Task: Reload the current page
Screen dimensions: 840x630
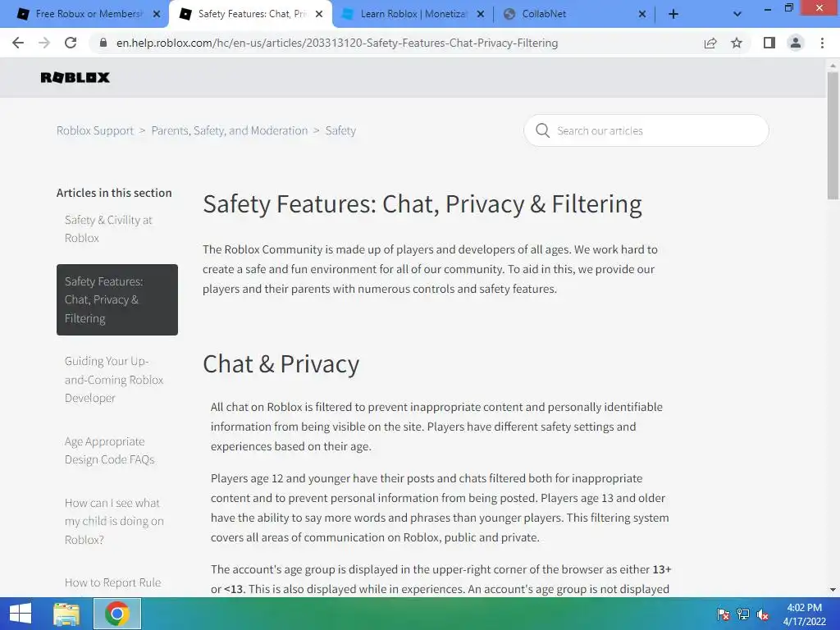Action: 71,43
